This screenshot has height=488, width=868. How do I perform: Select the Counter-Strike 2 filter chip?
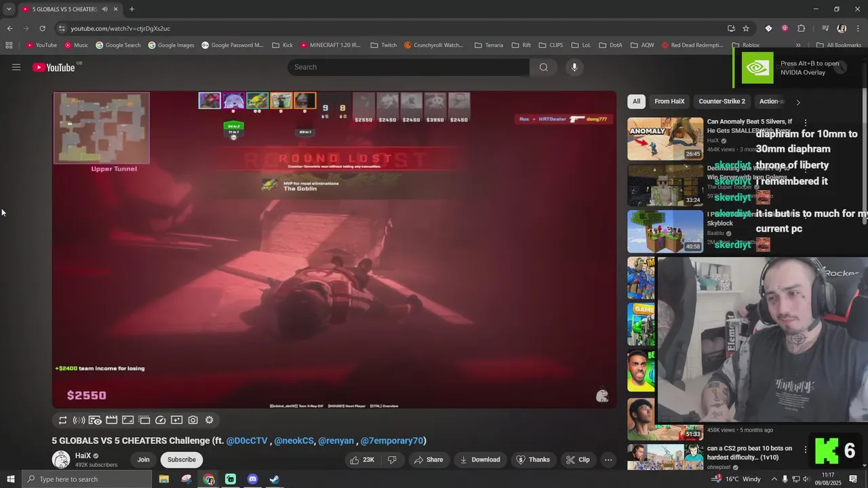pyautogui.click(x=722, y=102)
